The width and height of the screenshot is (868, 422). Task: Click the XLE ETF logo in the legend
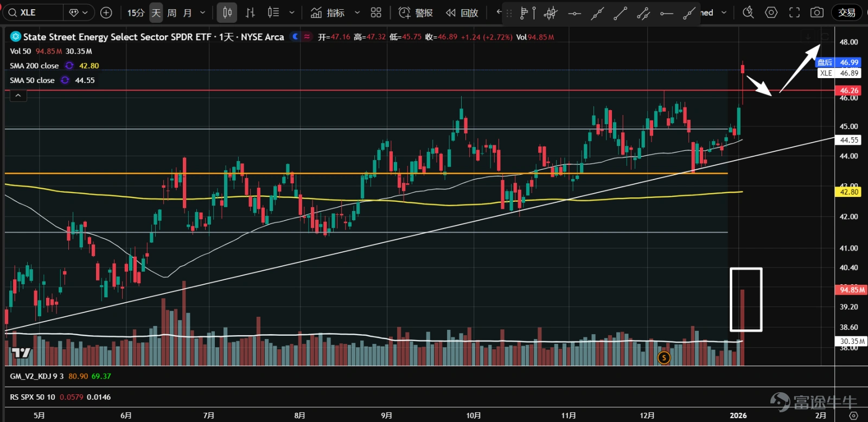(16, 37)
